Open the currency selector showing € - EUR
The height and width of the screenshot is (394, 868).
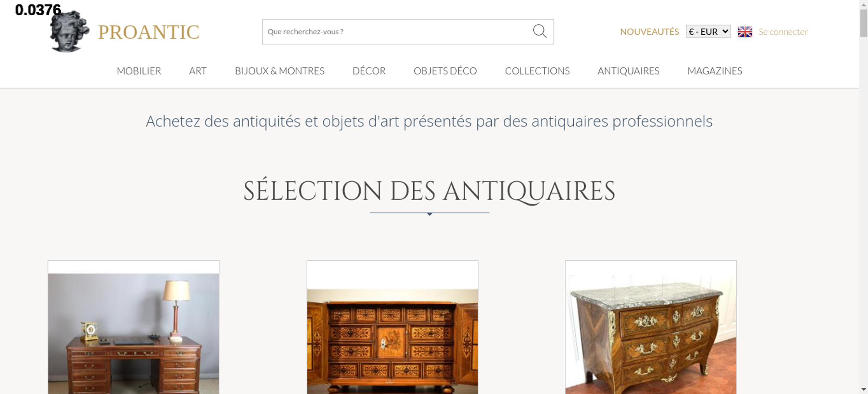click(708, 32)
